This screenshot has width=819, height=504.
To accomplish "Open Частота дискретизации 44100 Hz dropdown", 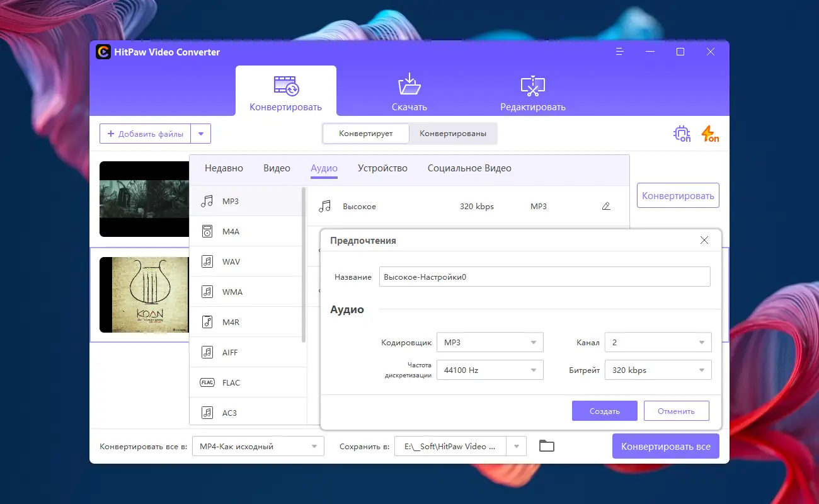I will [490, 370].
